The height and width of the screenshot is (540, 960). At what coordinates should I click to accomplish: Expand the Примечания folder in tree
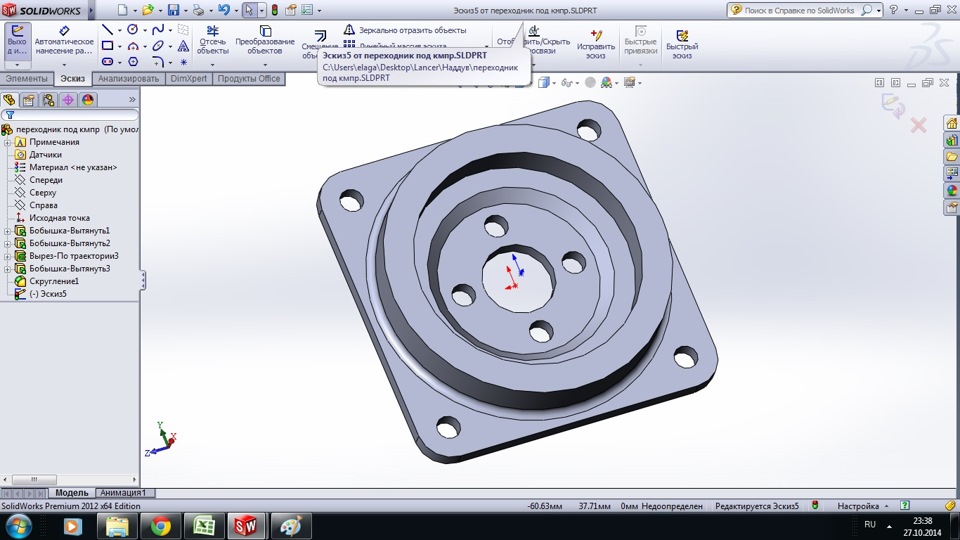pyautogui.click(x=7, y=142)
